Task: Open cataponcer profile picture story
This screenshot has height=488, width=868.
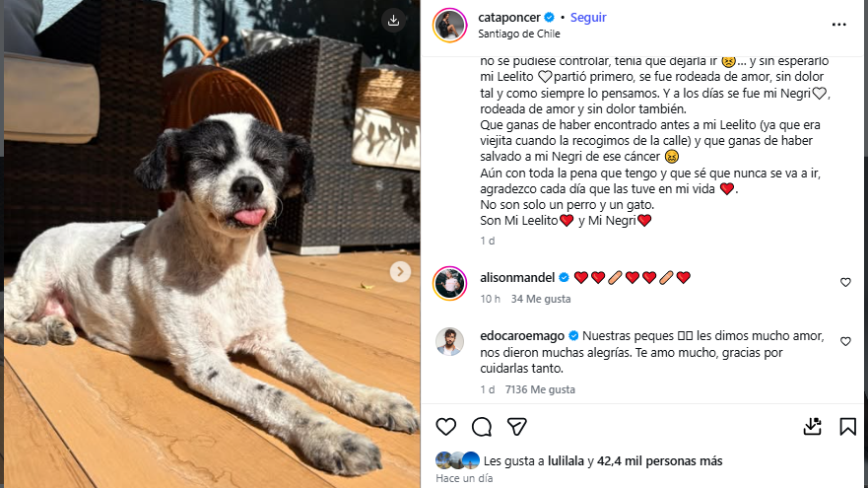Action: (449, 26)
